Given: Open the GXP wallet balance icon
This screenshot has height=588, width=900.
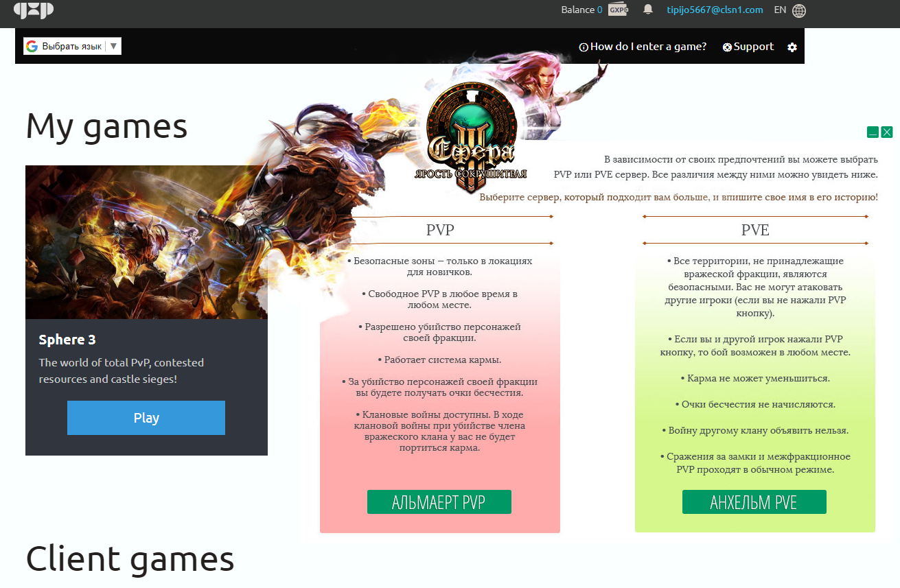Looking at the screenshot, I should tap(619, 10).
